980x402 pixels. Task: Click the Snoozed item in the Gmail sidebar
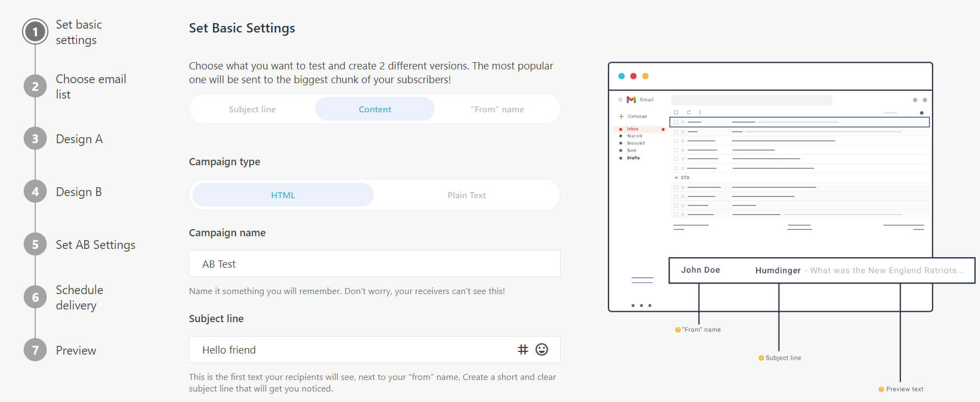click(x=634, y=143)
